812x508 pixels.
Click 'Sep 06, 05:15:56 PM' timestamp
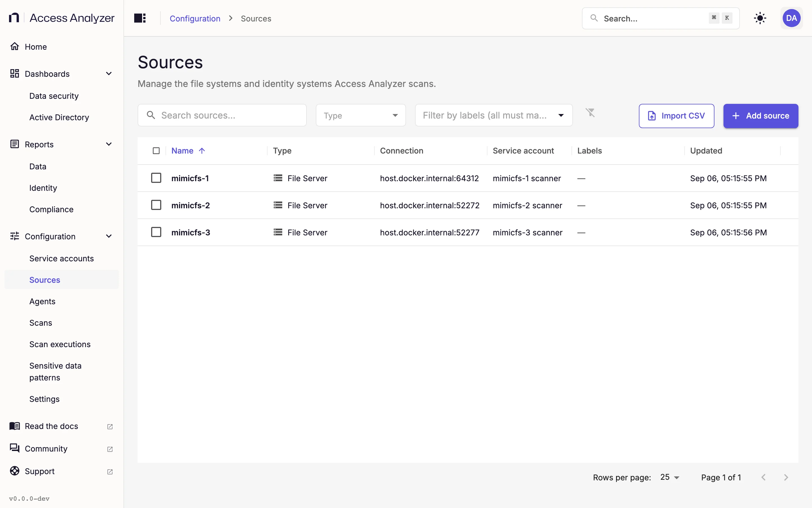click(x=729, y=233)
